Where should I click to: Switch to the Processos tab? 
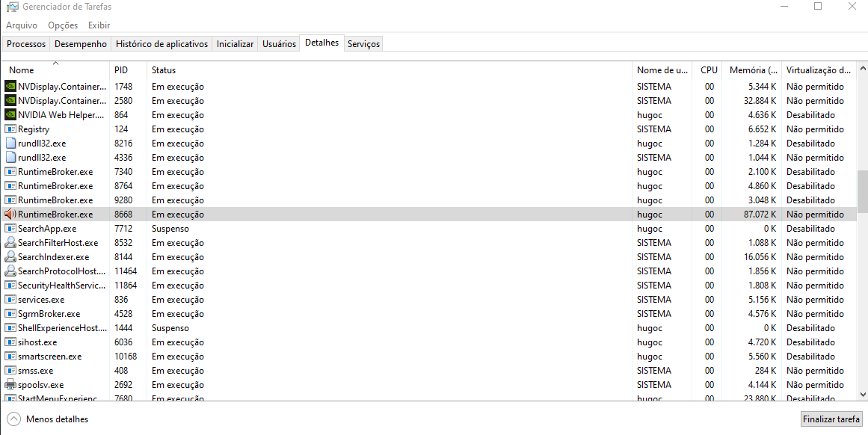click(26, 43)
